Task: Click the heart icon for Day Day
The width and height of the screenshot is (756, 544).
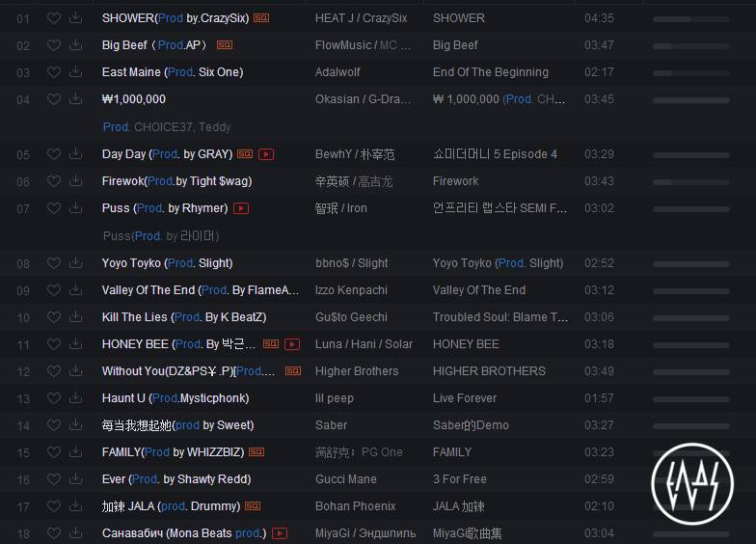Action: 54,154
